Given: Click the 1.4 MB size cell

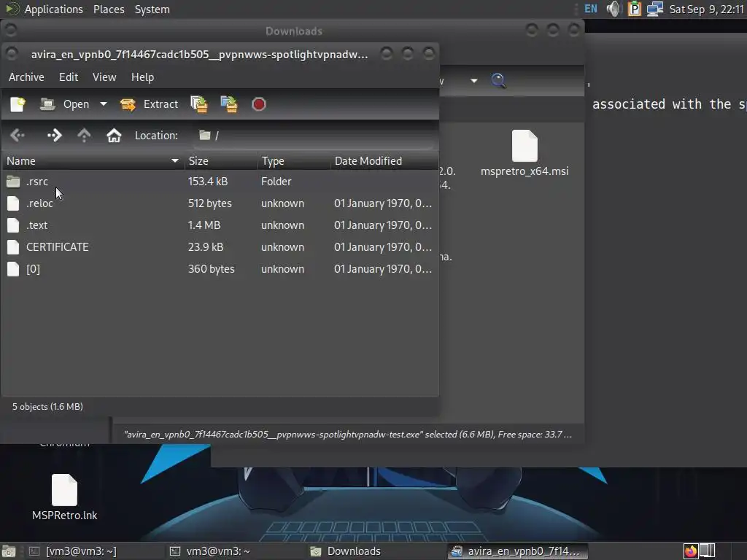Looking at the screenshot, I should point(204,225).
